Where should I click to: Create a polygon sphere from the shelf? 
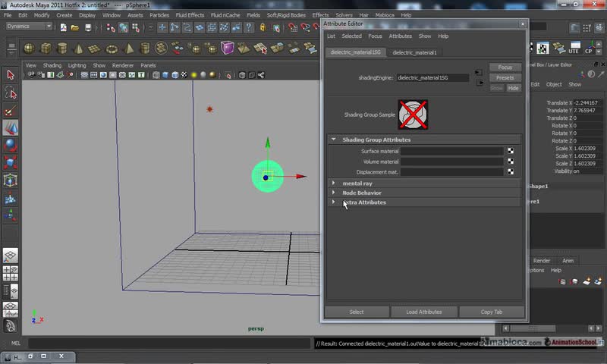click(x=29, y=49)
